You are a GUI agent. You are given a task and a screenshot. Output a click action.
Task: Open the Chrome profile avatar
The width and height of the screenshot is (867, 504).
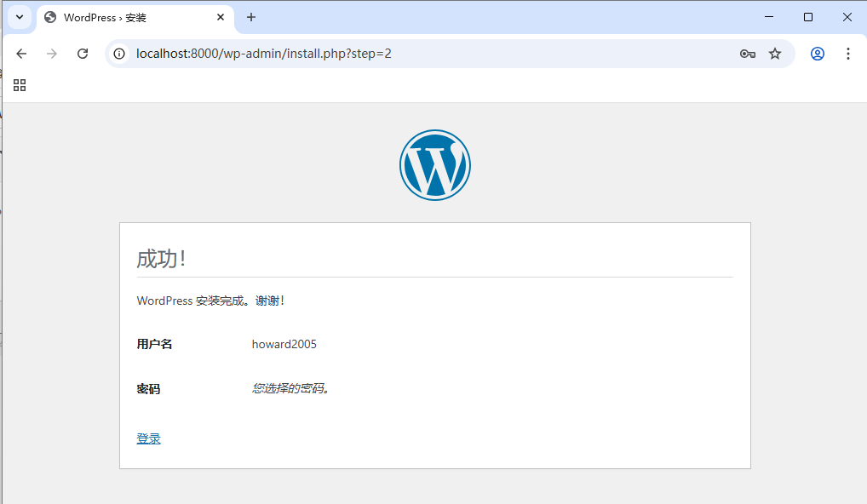point(818,54)
